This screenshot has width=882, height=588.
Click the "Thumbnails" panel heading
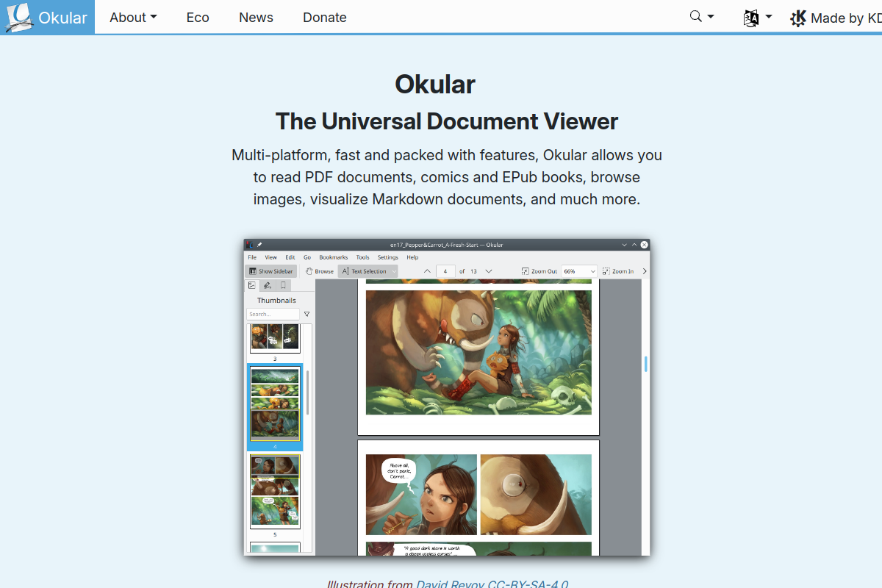(276, 300)
